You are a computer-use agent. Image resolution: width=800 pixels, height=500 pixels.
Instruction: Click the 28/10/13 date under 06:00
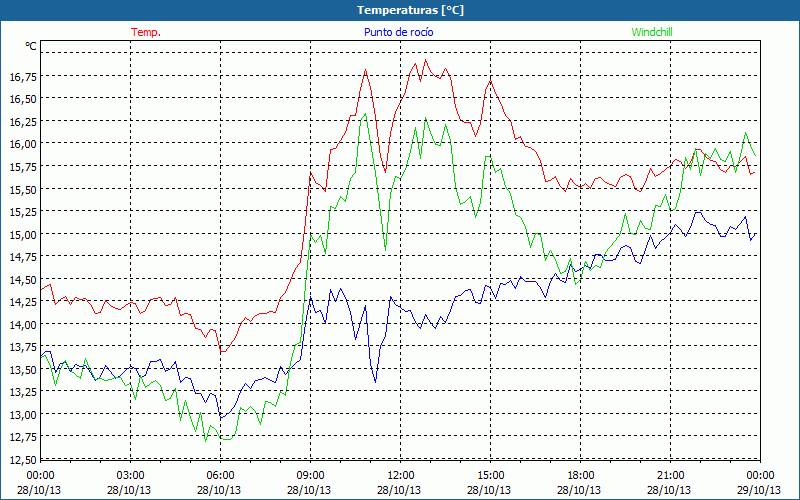tap(219, 490)
